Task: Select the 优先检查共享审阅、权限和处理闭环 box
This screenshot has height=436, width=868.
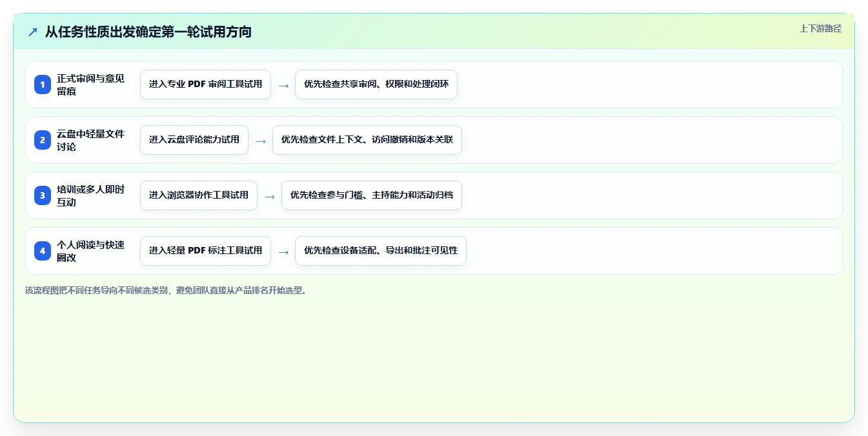Action: (376, 84)
